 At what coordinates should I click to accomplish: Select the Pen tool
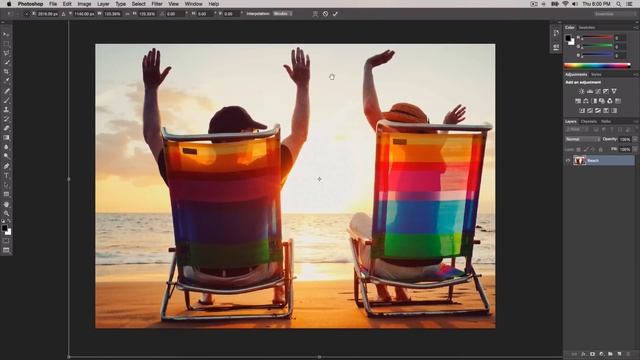[6, 166]
